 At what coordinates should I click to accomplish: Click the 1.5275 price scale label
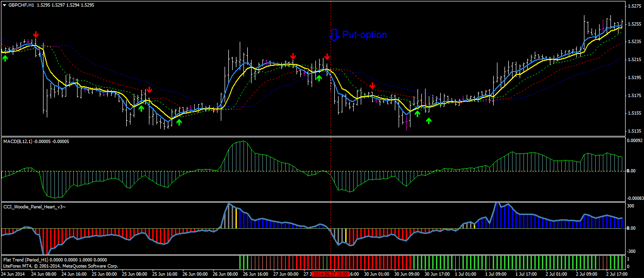(634, 6)
